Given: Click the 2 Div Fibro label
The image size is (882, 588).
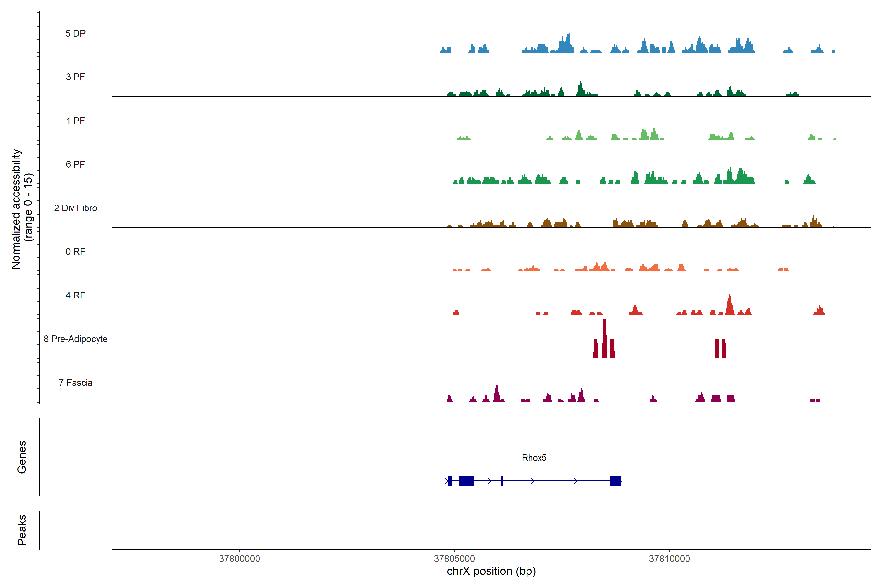Looking at the screenshot, I should [75, 208].
